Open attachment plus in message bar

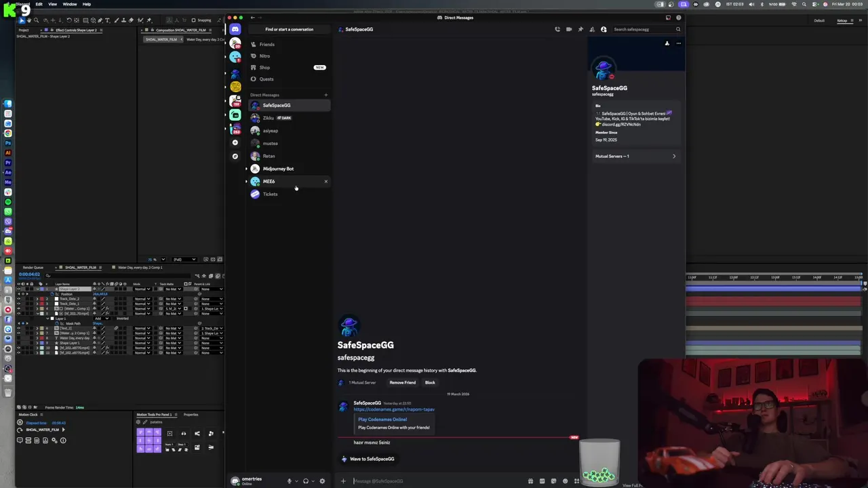[x=343, y=481]
